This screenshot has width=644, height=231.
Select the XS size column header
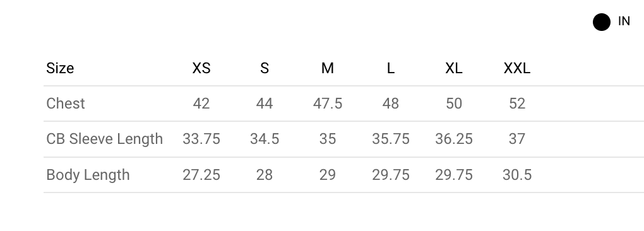(201, 68)
